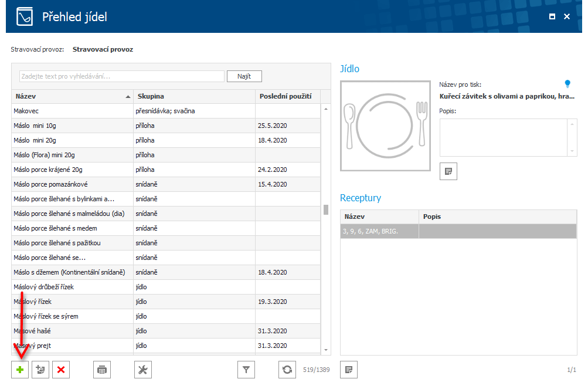Maximize the Přehled jídel window
588x389 pixels.
[552, 16]
